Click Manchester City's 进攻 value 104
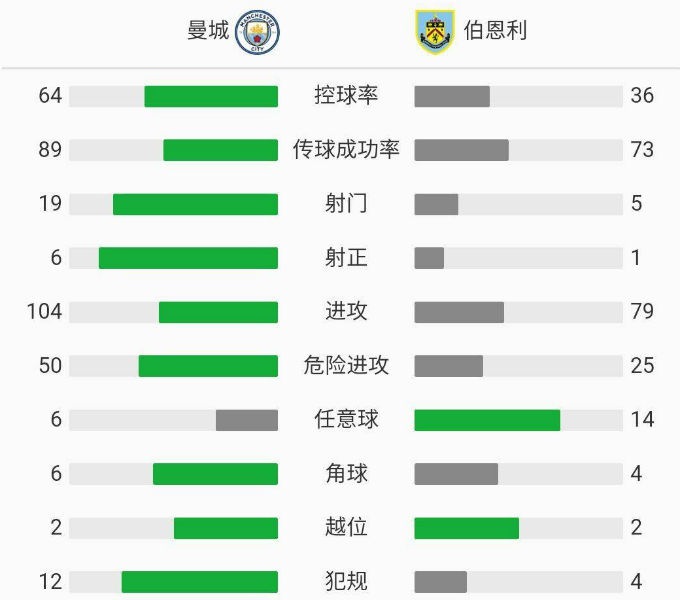 point(44,312)
